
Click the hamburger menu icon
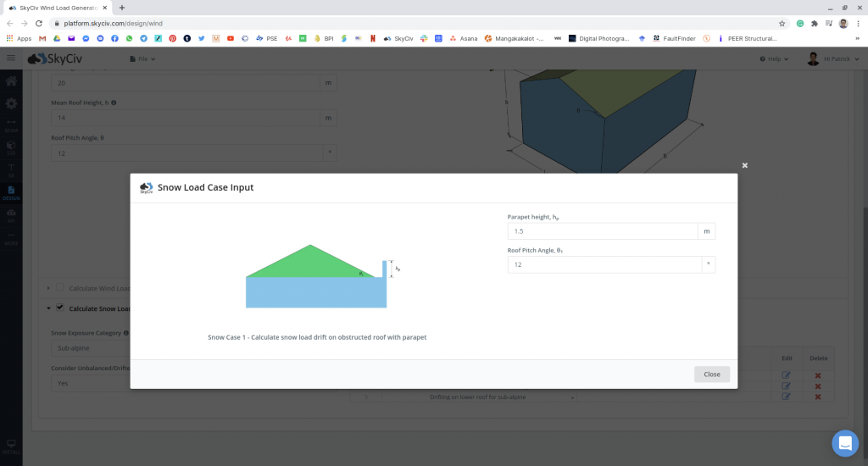click(11, 58)
